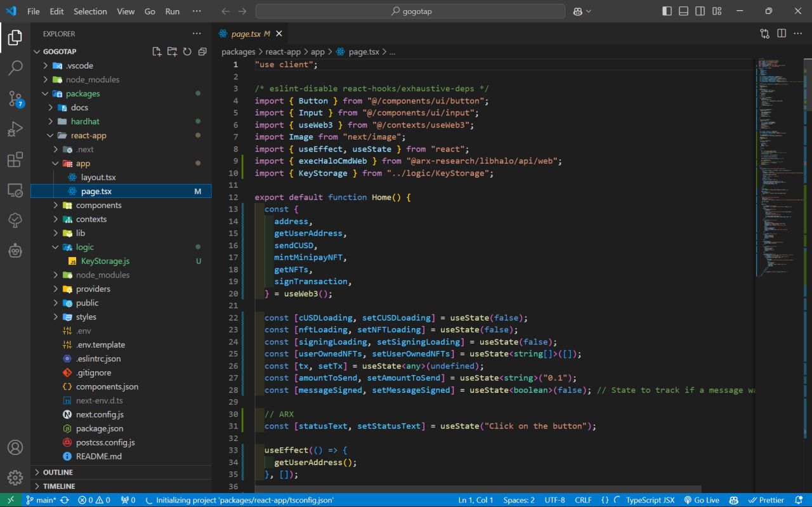Open the Run menu
Viewport: 812px width, 507px height.
172,11
